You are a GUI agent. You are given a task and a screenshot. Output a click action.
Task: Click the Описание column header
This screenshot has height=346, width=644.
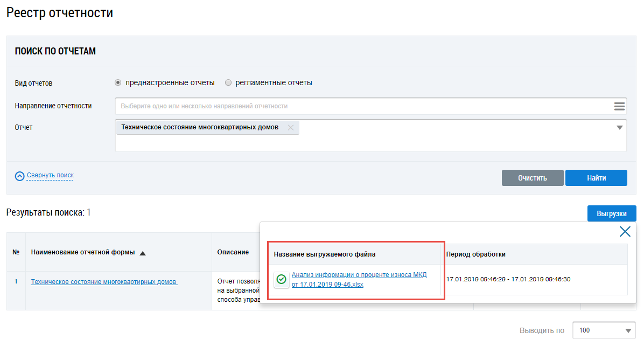click(x=233, y=252)
